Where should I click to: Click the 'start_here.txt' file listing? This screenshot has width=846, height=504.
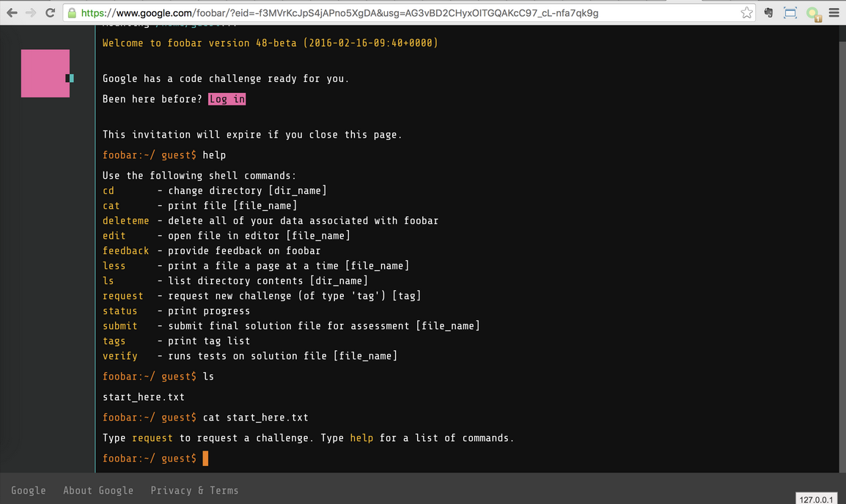pos(144,397)
